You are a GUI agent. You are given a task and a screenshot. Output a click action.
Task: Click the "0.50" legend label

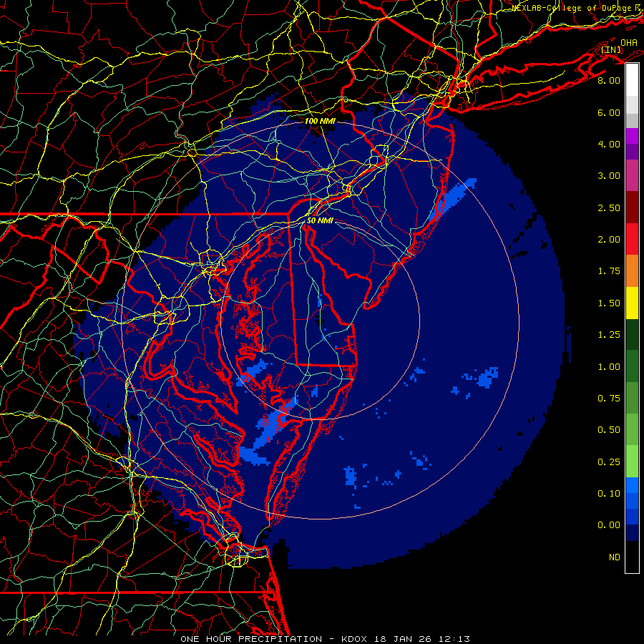(609, 430)
